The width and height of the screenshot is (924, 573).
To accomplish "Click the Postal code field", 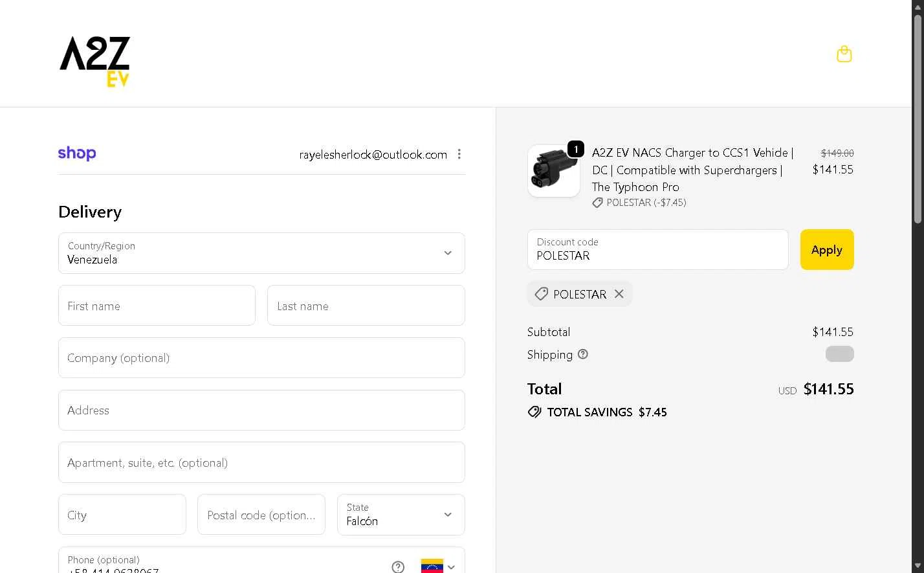I will 261,515.
